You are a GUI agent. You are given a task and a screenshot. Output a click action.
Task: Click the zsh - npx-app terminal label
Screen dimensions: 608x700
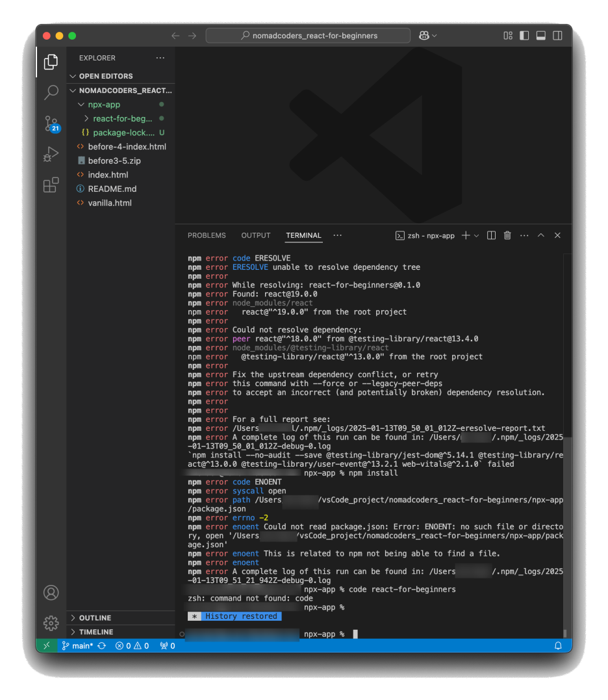click(425, 236)
